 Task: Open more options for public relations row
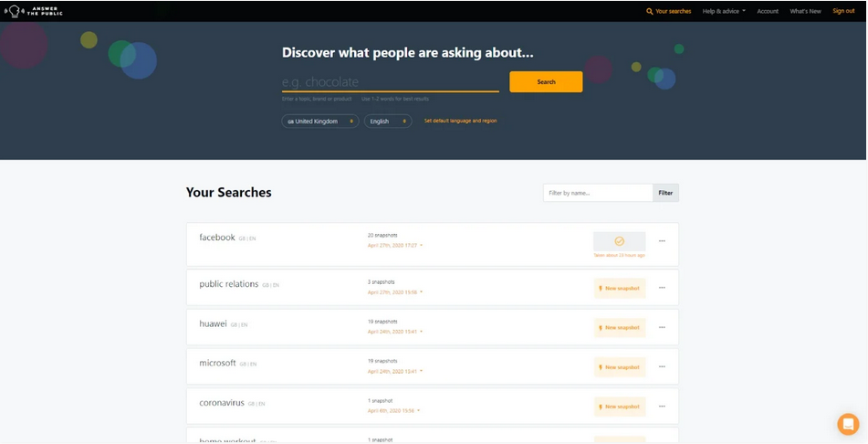662,288
